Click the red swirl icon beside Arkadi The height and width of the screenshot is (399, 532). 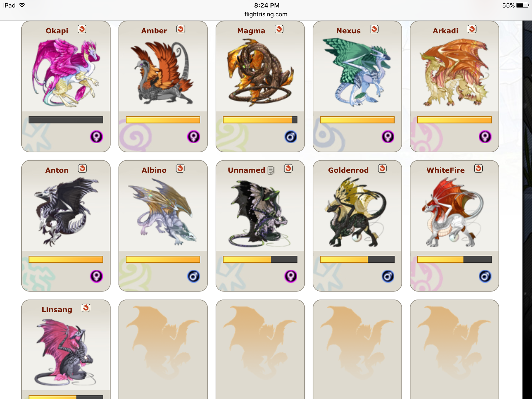[x=472, y=29]
